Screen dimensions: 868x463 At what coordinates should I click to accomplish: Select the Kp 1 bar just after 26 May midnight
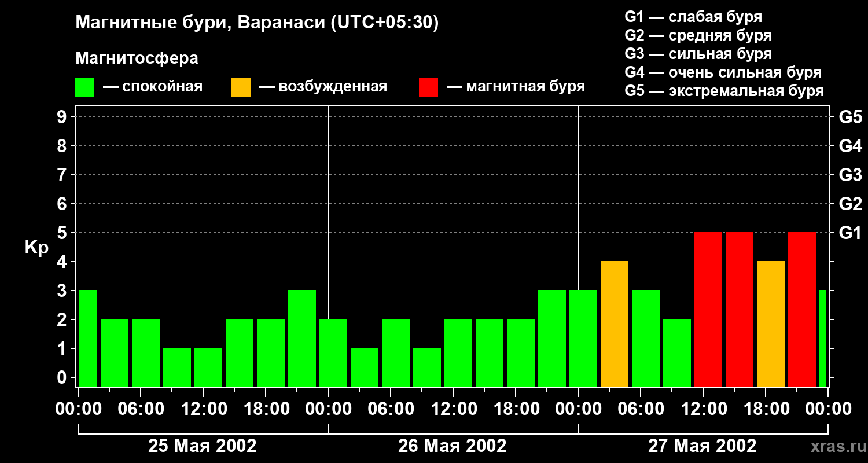[x=365, y=368]
